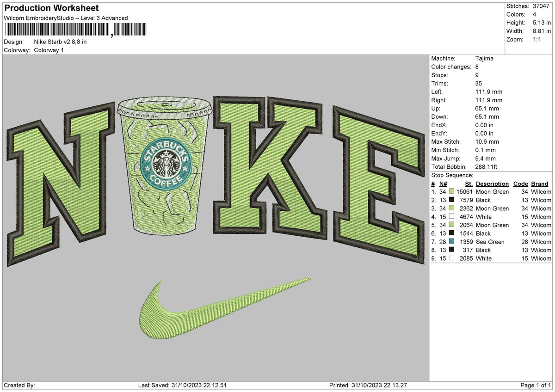555x392 pixels.
Task: Click the 'EndY:' label
Action: pos(439,133)
